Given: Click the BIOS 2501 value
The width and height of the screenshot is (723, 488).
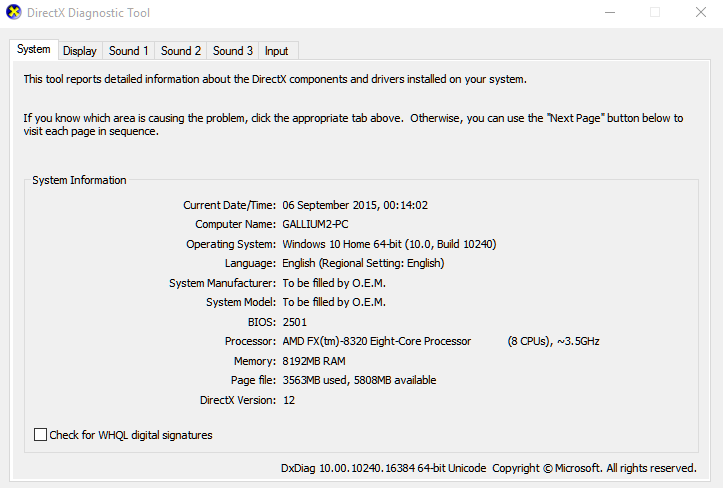Looking at the screenshot, I should point(295,322).
